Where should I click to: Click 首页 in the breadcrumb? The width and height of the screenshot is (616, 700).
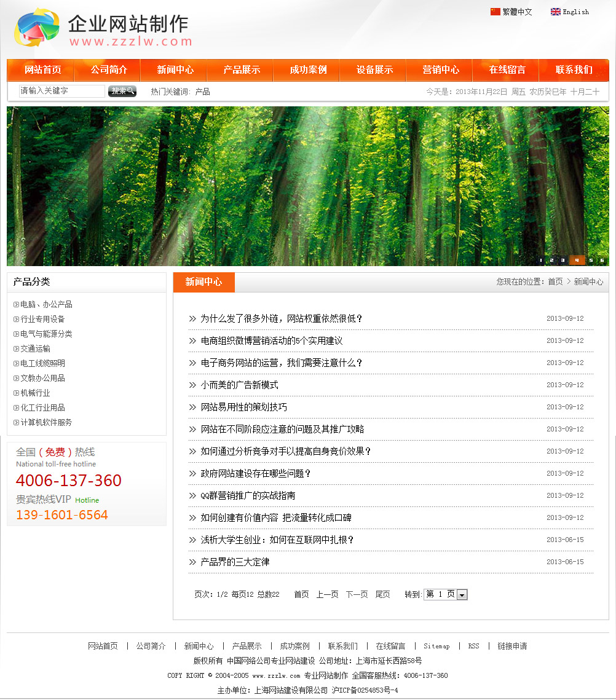pos(555,281)
